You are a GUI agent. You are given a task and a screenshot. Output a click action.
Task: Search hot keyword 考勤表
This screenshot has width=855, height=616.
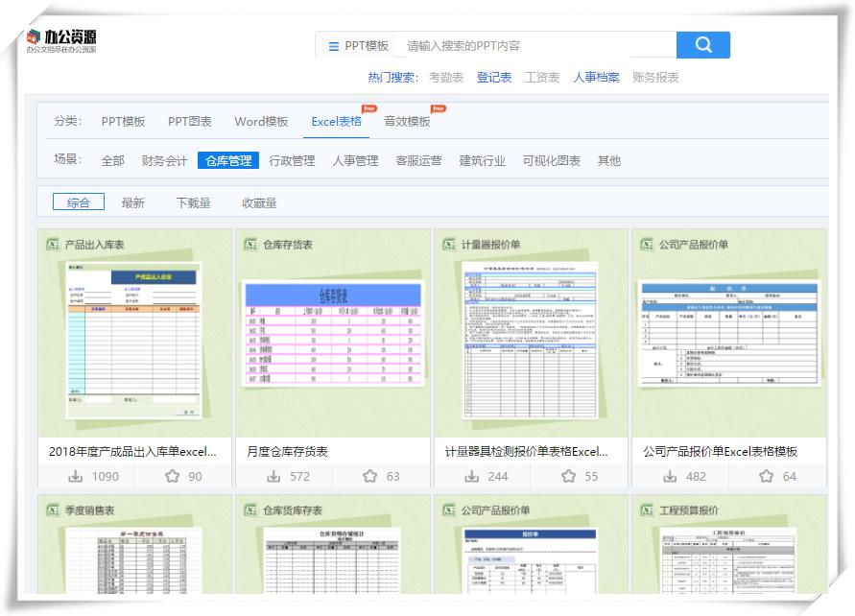(446, 78)
